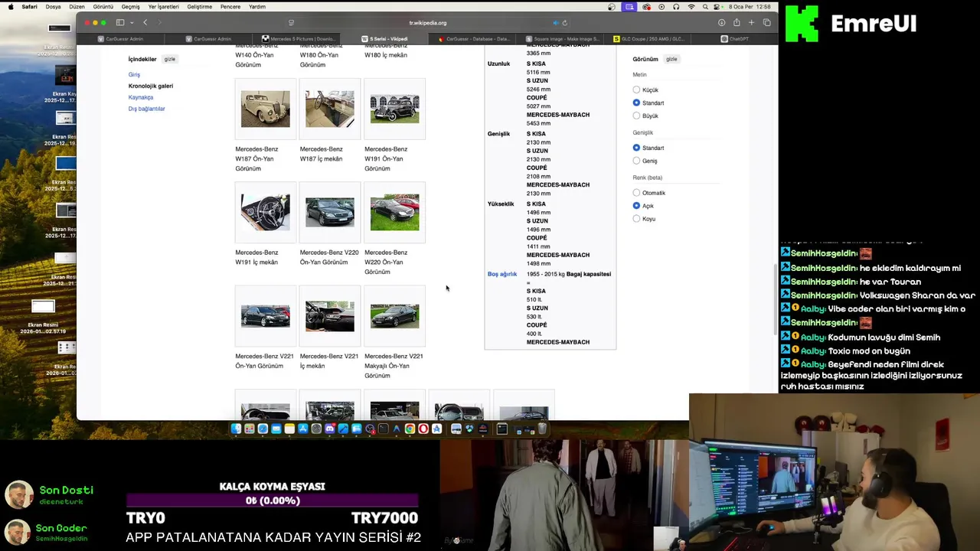Select Açık color mode
Viewport: 980px width, 551px height.
click(636, 206)
